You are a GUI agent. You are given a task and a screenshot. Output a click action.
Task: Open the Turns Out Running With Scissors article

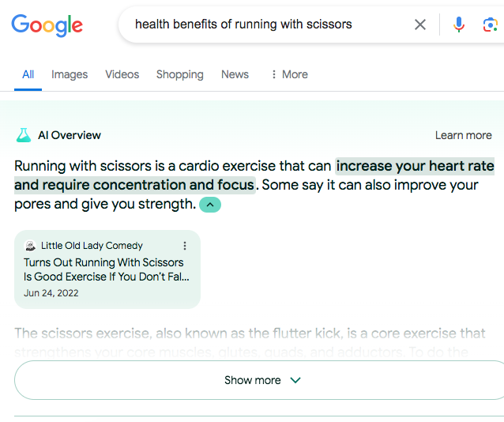click(x=107, y=269)
